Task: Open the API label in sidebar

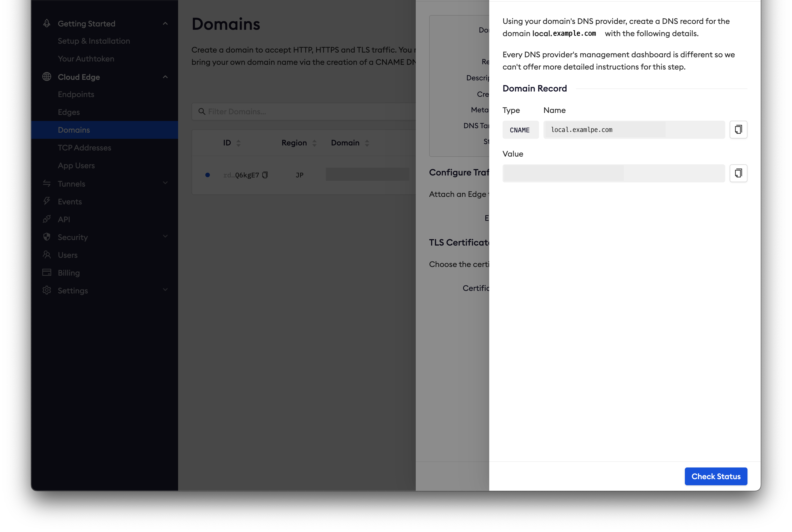Action: [x=64, y=219]
